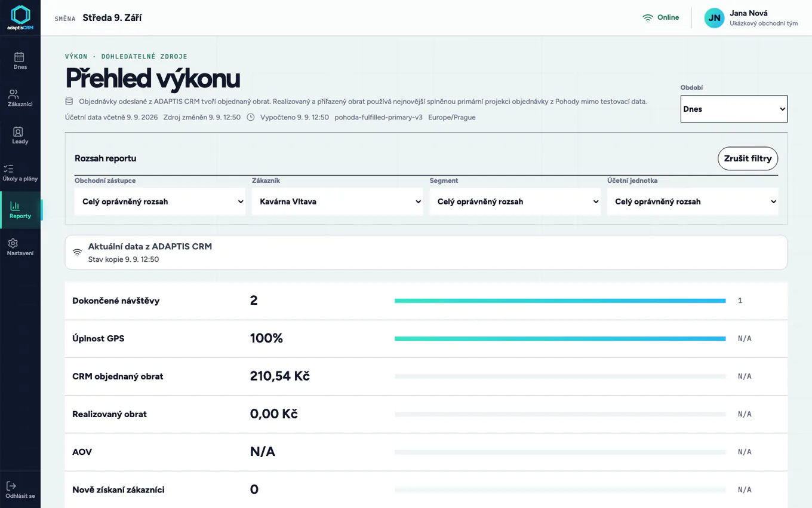
Task: Click the 0,00 Kč value
Action: click(x=273, y=414)
